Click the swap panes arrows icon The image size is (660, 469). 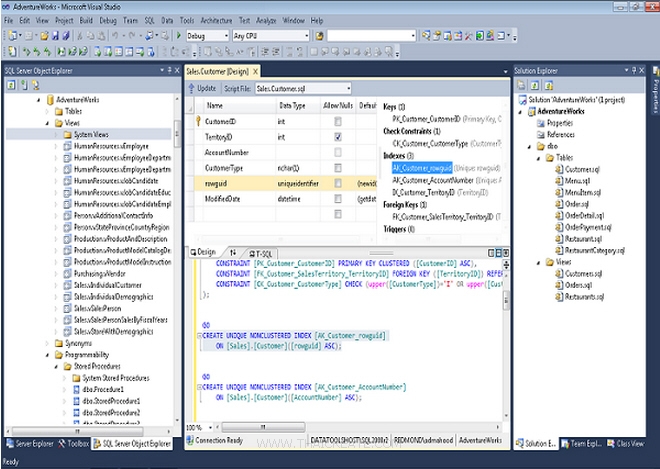(x=233, y=252)
